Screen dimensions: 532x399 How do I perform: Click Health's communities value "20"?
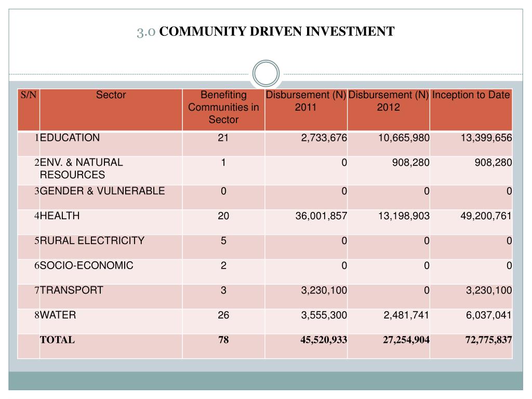(223, 216)
